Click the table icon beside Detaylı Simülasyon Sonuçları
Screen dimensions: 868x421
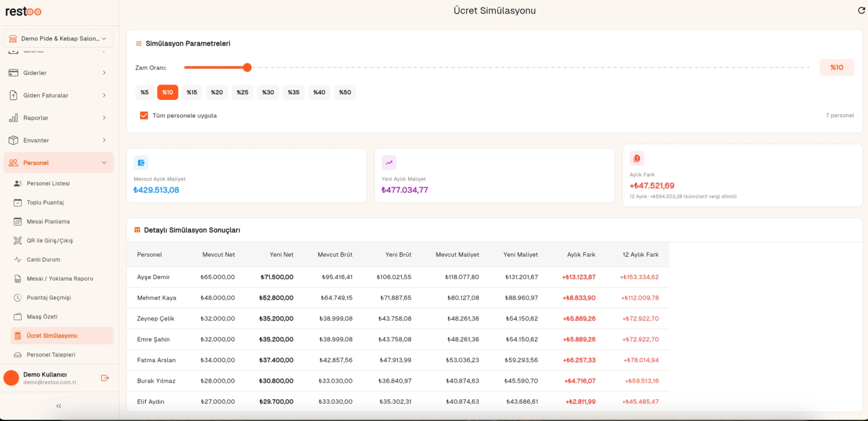pos(137,230)
